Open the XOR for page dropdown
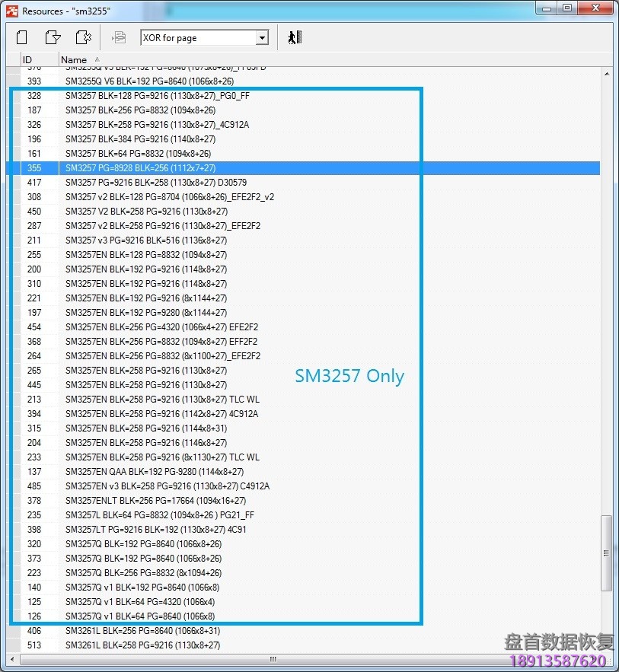The width and height of the screenshot is (619, 672). click(262, 38)
